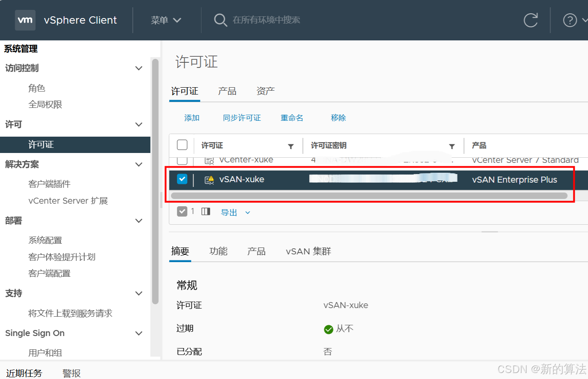Click the vSAN-xuke license name
588x379 pixels.
[x=242, y=180]
